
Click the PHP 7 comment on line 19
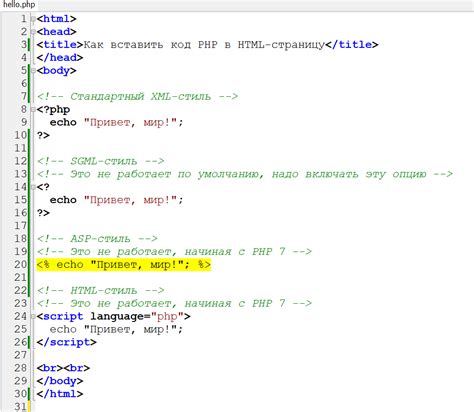pos(174,252)
